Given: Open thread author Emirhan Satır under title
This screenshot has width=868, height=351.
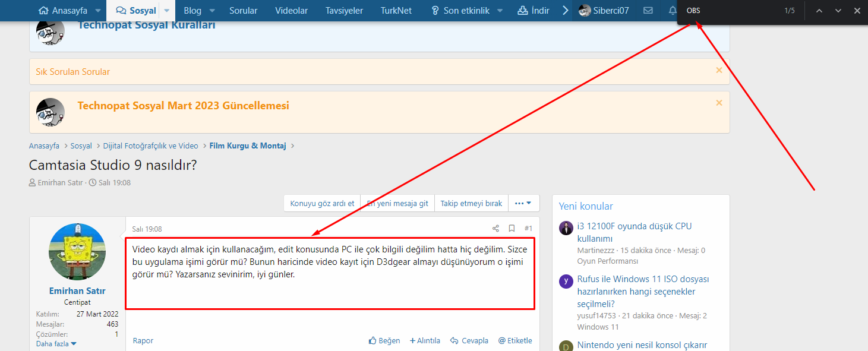Looking at the screenshot, I should point(60,182).
